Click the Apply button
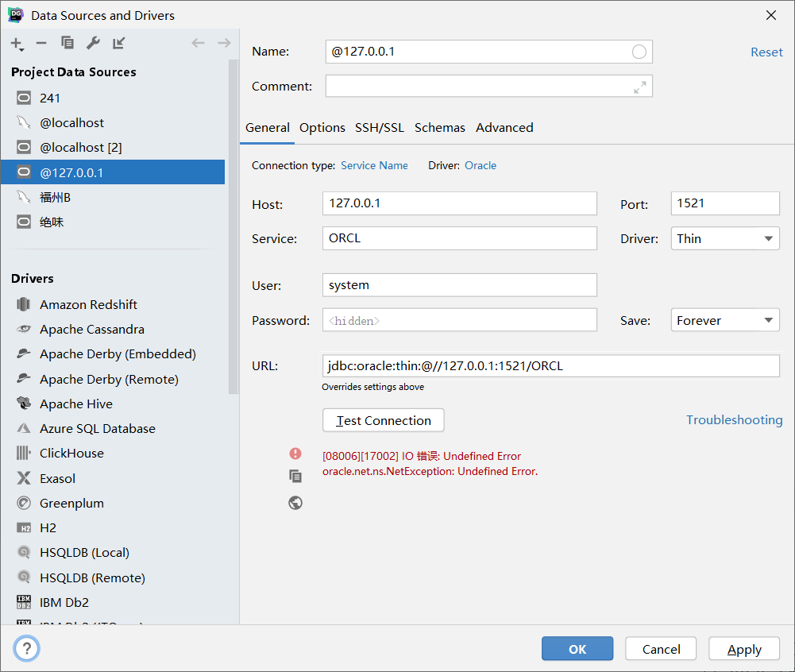 click(x=744, y=649)
